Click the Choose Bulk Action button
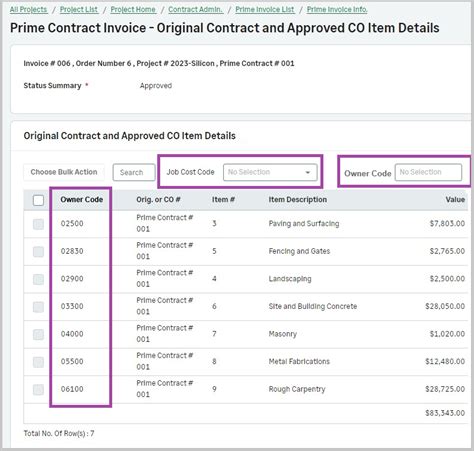Image resolution: width=474 pixels, height=451 pixels. point(64,172)
